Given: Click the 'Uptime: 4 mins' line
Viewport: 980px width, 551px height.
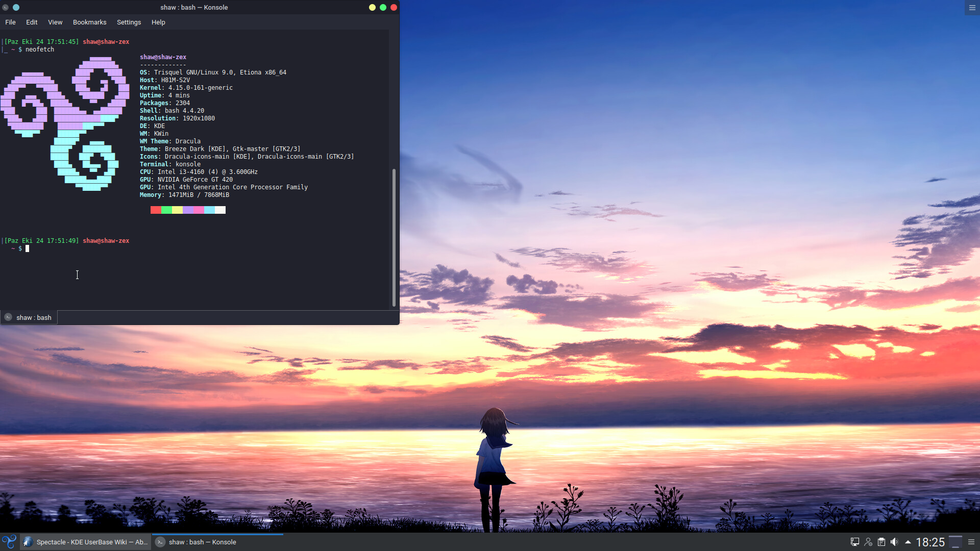Looking at the screenshot, I should (x=165, y=95).
